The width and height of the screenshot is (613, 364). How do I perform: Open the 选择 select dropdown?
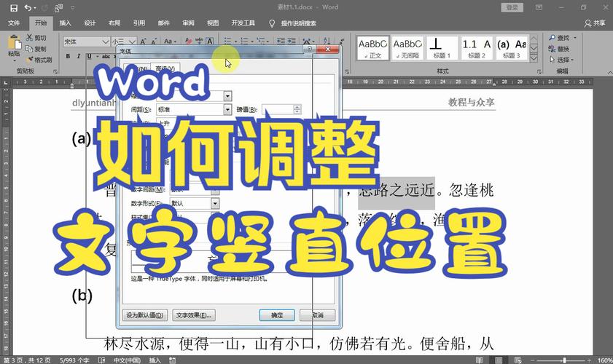pyautogui.click(x=562, y=60)
